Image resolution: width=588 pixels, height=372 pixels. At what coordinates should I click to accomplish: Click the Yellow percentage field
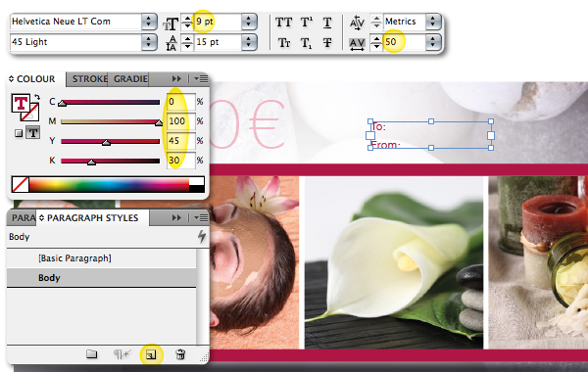pyautogui.click(x=180, y=141)
